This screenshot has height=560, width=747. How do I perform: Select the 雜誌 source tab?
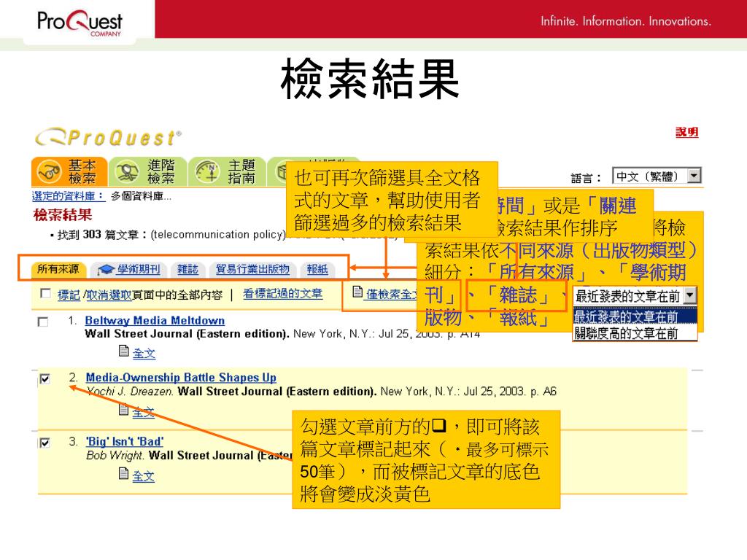(187, 270)
